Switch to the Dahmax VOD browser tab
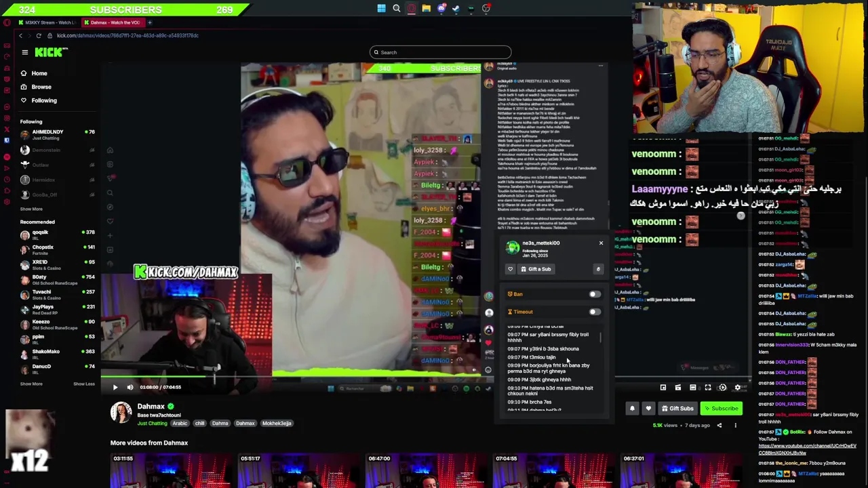The image size is (868, 488). (113, 22)
